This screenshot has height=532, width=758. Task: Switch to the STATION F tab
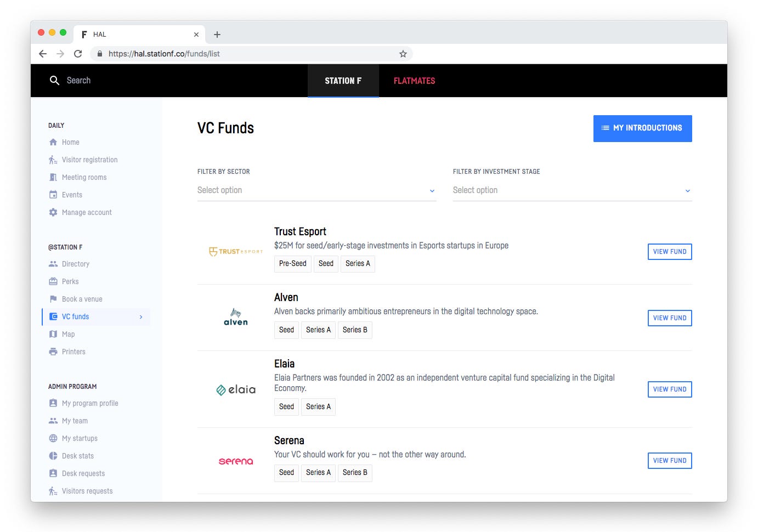(x=343, y=81)
